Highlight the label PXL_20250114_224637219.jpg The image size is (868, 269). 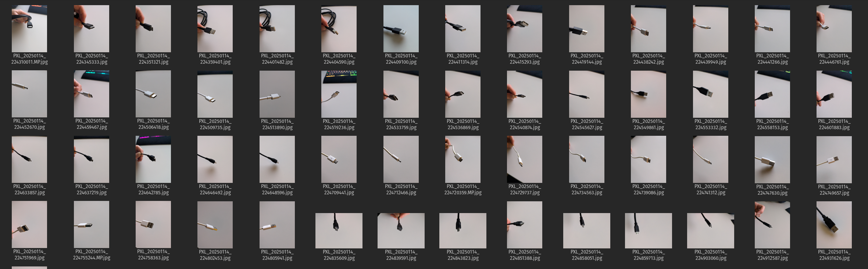(92, 190)
